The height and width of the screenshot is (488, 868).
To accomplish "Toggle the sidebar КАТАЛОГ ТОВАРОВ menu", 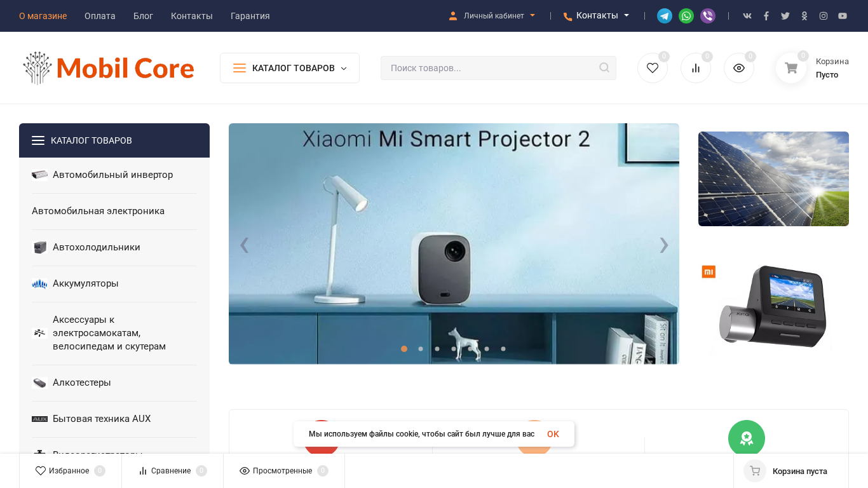I will pos(114,140).
